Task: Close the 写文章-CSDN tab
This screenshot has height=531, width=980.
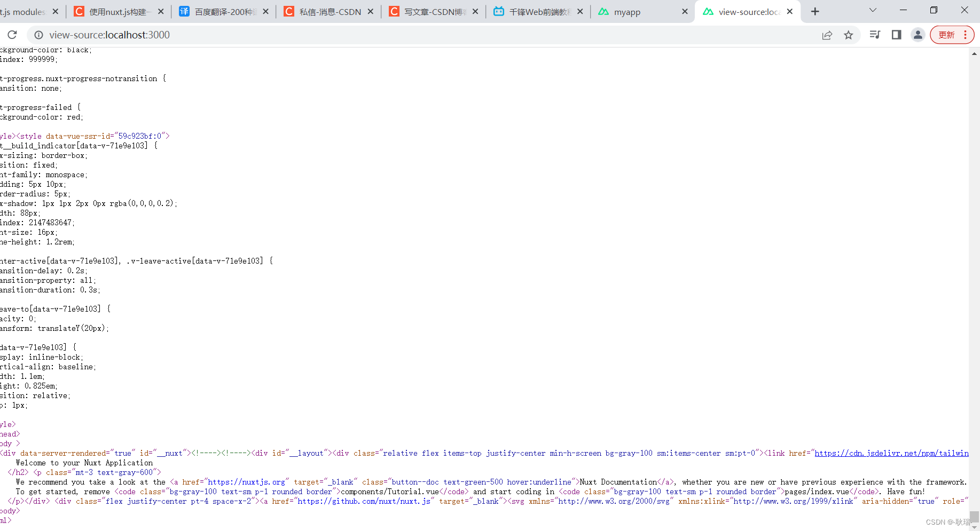Action: click(x=475, y=12)
